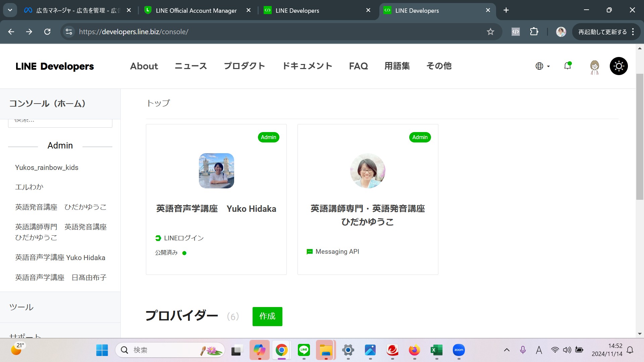Show hidden system tray icons

coord(507,350)
